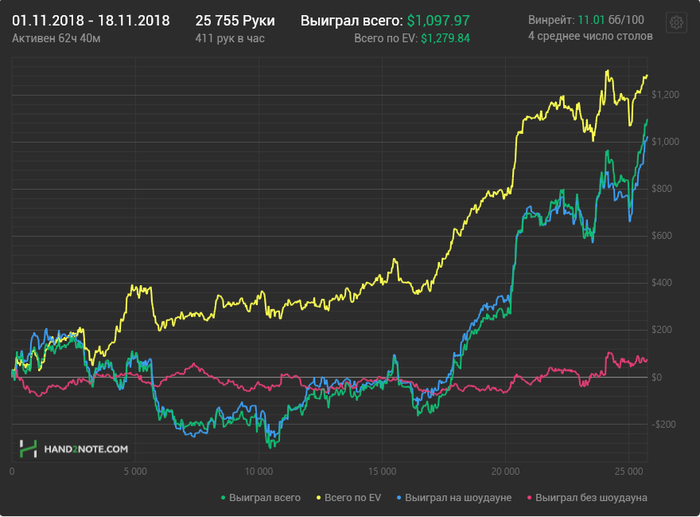This screenshot has width=700, height=517.
Task: Click the '$800' y-axis label
Action: 662,188
